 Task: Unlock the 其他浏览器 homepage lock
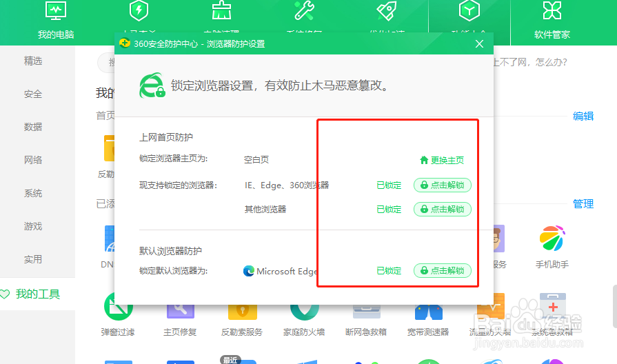(x=443, y=209)
